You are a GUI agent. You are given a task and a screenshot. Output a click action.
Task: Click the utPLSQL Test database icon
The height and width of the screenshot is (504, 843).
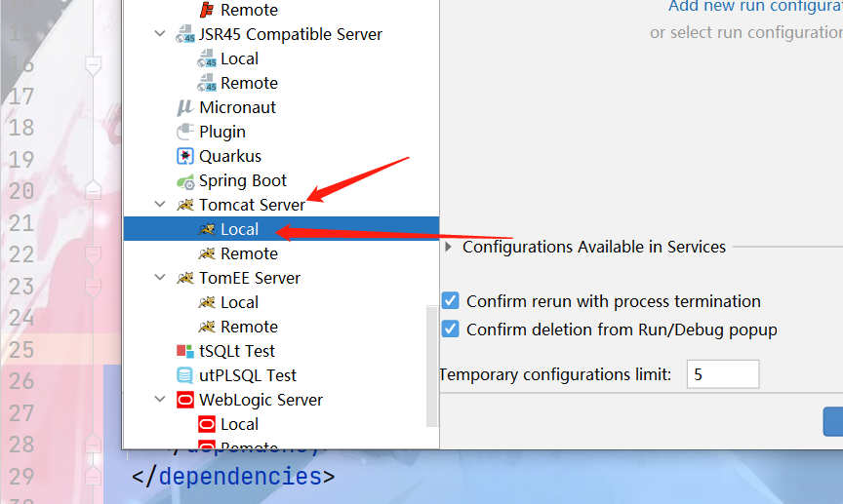pos(185,375)
